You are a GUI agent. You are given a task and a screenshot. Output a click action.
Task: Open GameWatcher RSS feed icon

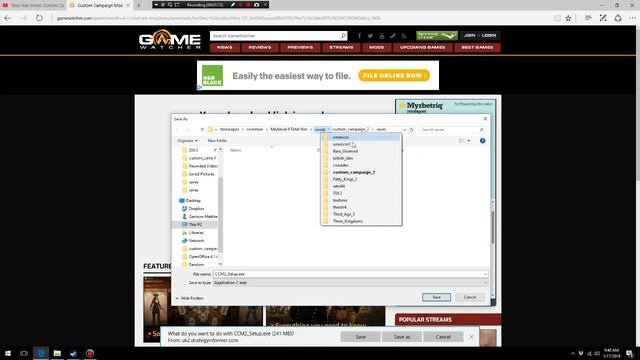point(404,36)
